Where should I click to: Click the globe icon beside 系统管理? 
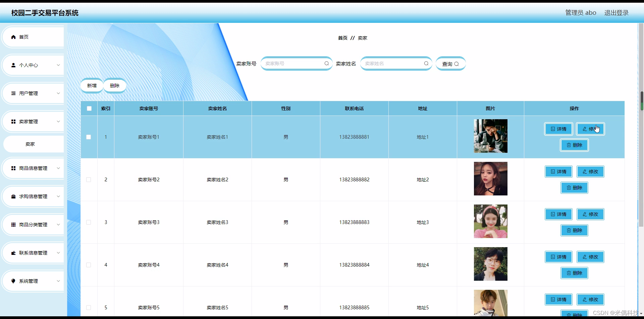click(13, 281)
